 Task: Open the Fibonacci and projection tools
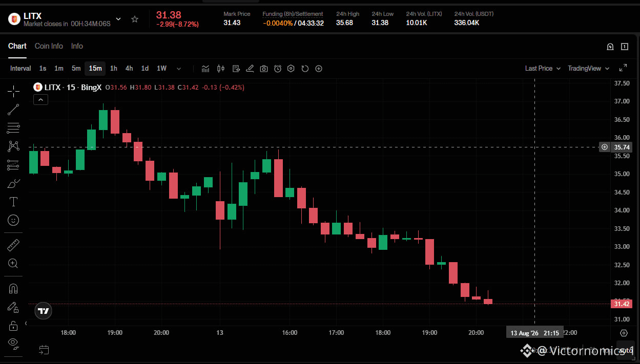tap(13, 165)
